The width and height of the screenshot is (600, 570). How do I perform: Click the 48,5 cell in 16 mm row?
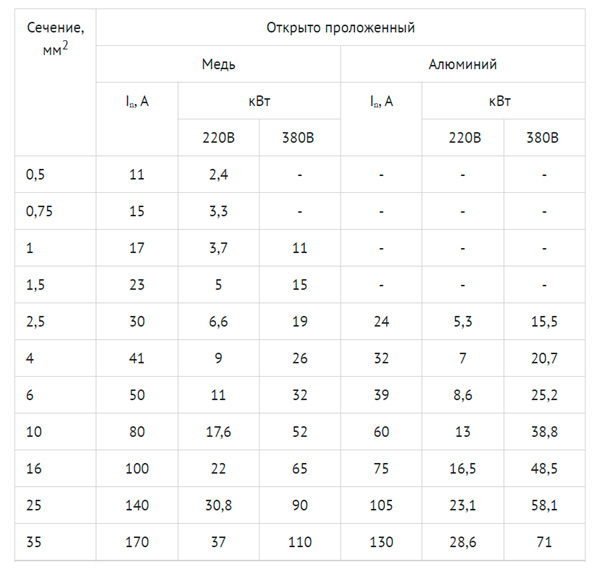(x=544, y=469)
